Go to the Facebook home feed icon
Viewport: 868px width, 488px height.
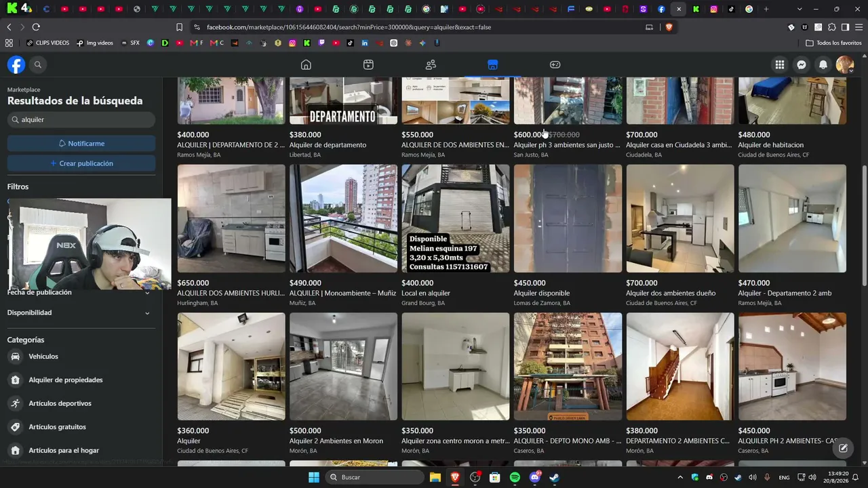tap(306, 64)
